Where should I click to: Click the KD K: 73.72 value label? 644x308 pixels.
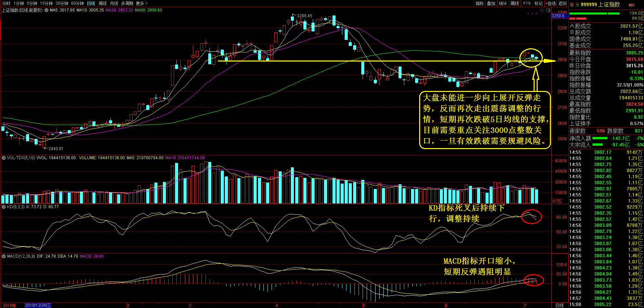tap(34, 207)
